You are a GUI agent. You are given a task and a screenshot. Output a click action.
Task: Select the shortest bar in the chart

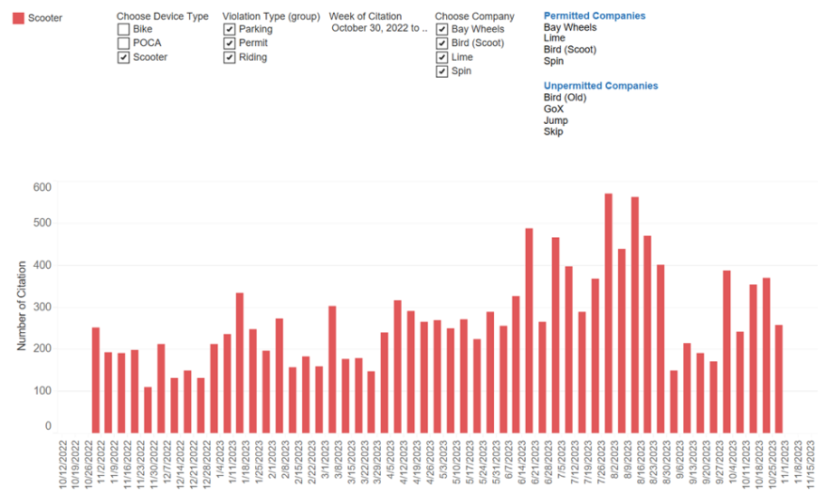pyautogui.click(x=147, y=410)
